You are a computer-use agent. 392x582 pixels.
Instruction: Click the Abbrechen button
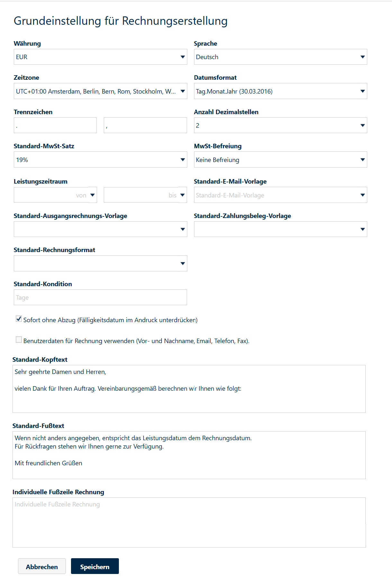click(42, 566)
